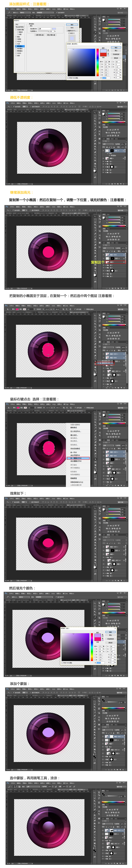
Task: Select the Brush tool in right-click menu screenshot
Action: point(96,434)
